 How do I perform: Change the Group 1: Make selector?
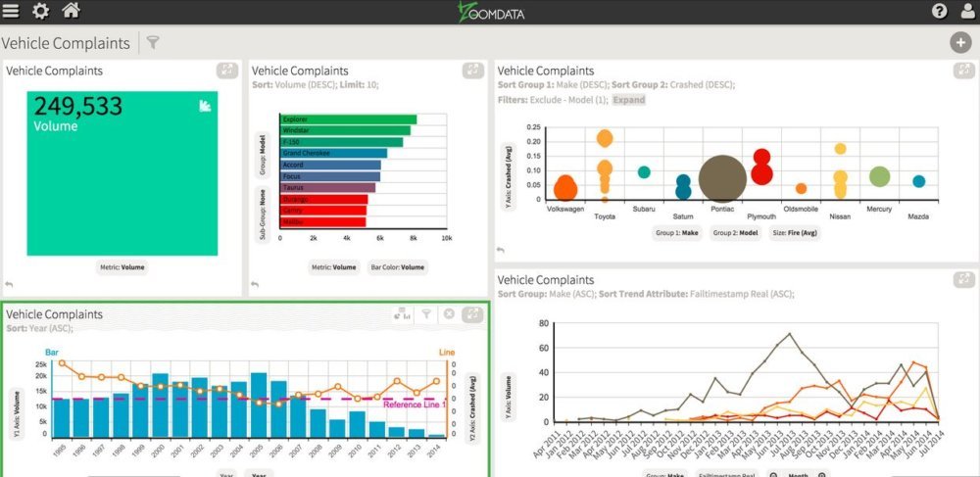point(676,233)
